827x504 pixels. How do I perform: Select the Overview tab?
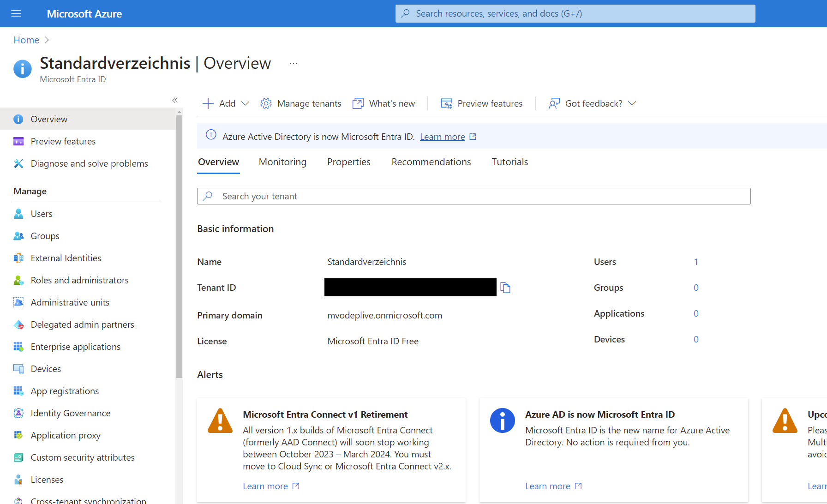click(x=218, y=162)
